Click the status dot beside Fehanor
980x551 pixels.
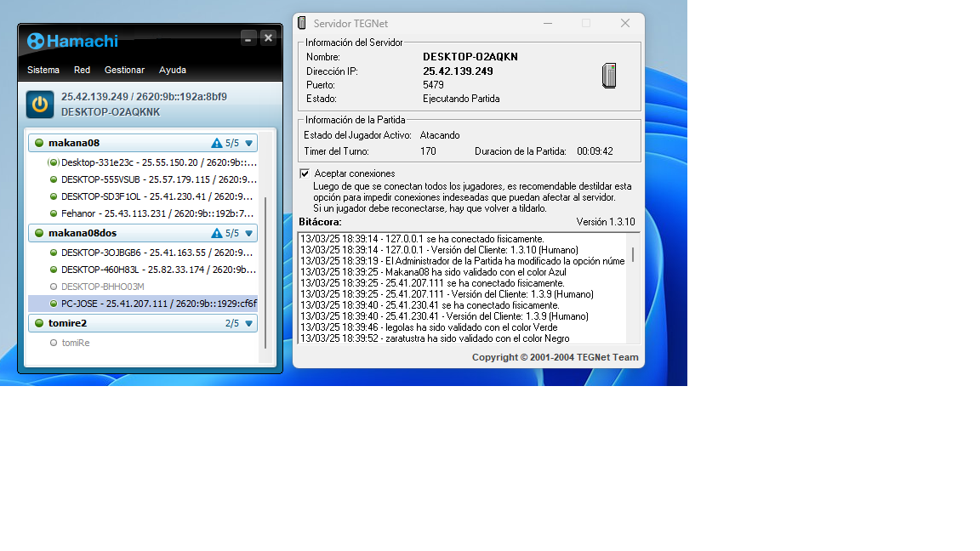54,213
